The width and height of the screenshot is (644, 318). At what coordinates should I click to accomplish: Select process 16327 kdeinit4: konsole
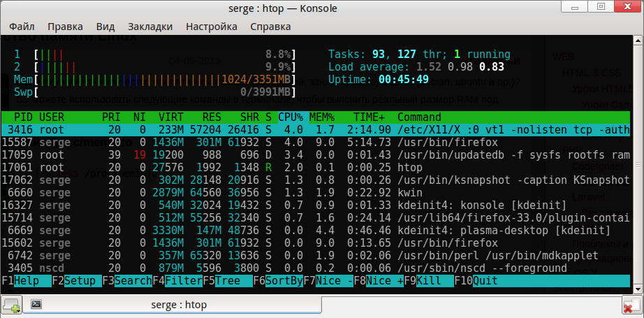[316, 205]
